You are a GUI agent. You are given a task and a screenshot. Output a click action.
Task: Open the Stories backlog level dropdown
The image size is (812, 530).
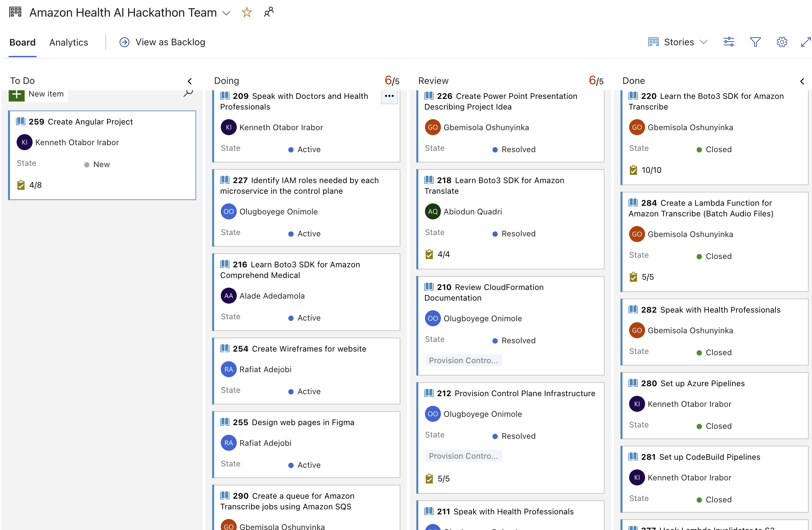pos(678,42)
